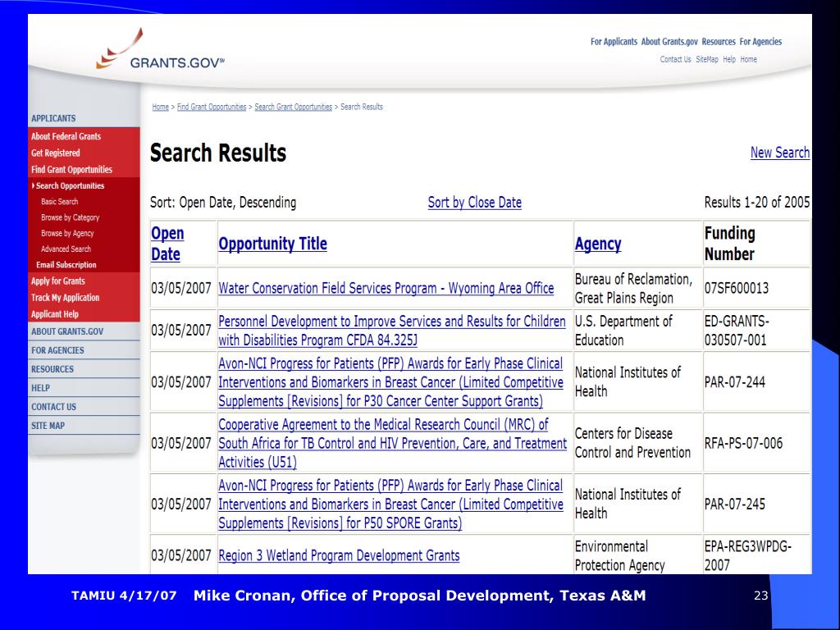The width and height of the screenshot is (840, 630).
Task: Choose Browse by Agency in the sidebar
Action: [67, 234]
